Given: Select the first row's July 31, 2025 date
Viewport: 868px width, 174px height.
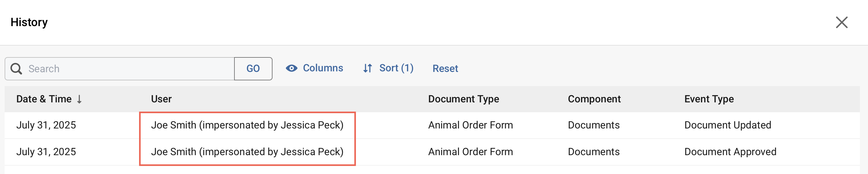Looking at the screenshot, I should tap(46, 125).
